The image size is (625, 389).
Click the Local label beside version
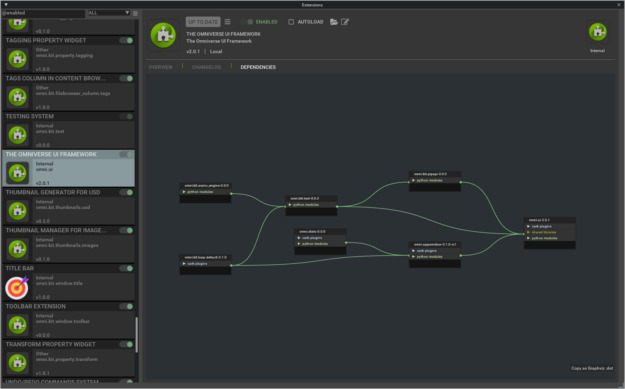216,52
